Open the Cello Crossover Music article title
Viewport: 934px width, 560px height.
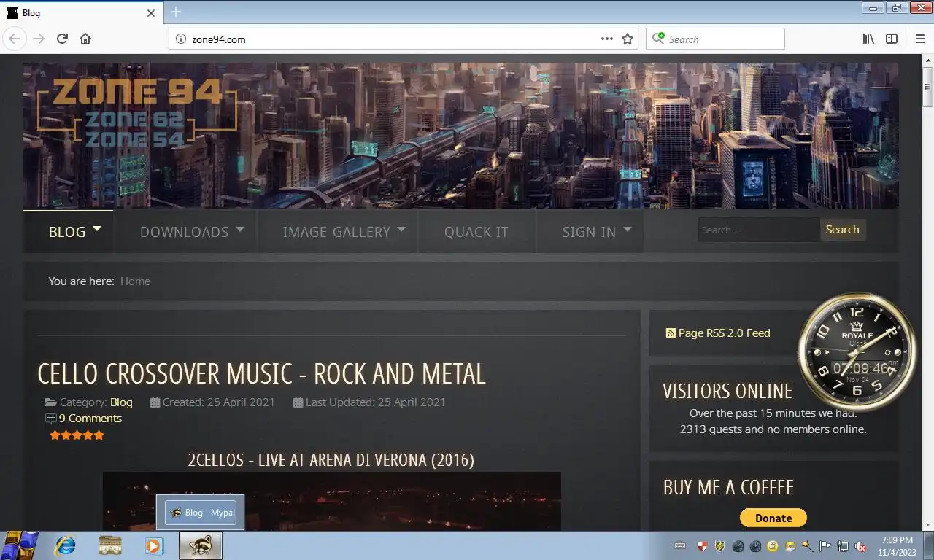pyautogui.click(x=261, y=374)
